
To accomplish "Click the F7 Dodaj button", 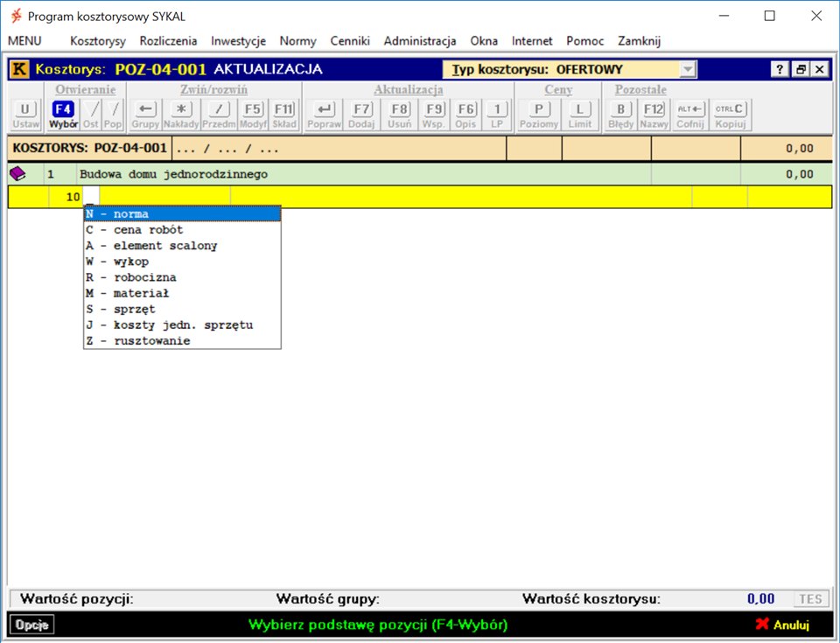I will tap(361, 115).
